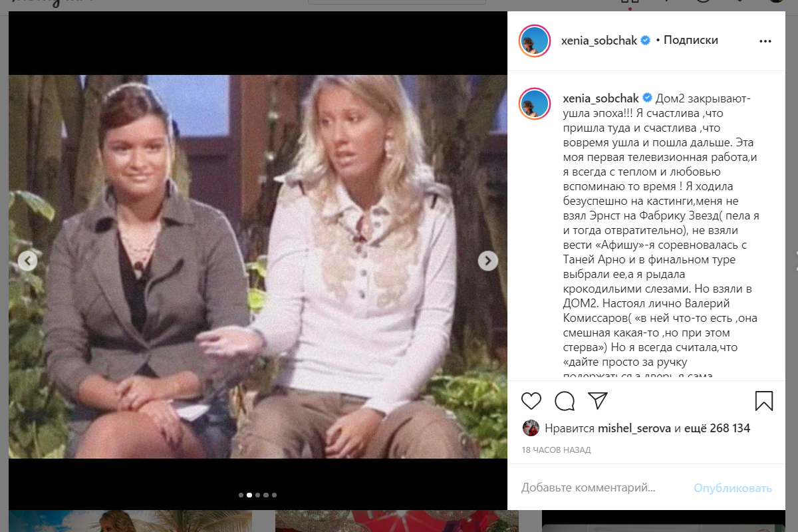This screenshot has width=798, height=532.
Task: Open the three-dot post options menu
Action: pyautogui.click(x=765, y=41)
